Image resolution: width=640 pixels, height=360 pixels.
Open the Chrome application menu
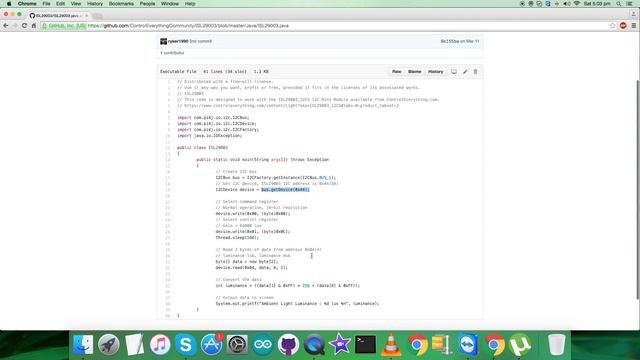pos(27,4)
